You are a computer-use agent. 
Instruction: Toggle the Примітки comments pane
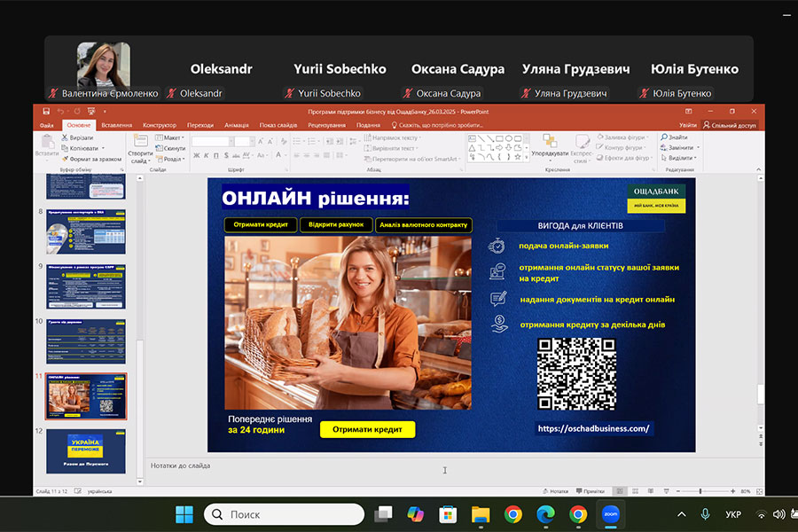click(x=588, y=491)
